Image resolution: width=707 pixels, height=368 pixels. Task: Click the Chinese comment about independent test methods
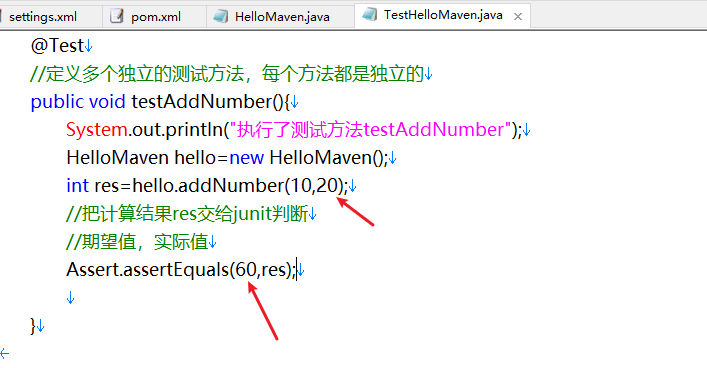pos(227,74)
